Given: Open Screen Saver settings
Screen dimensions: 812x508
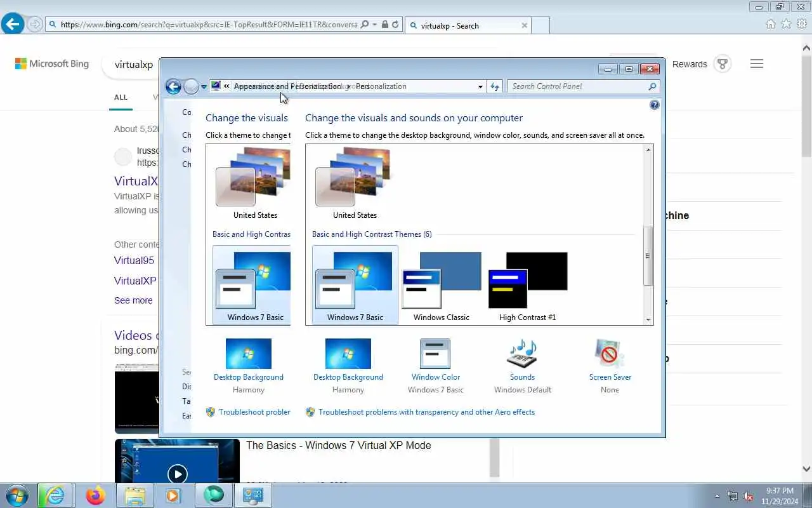Looking at the screenshot, I should tap(610, 366).
